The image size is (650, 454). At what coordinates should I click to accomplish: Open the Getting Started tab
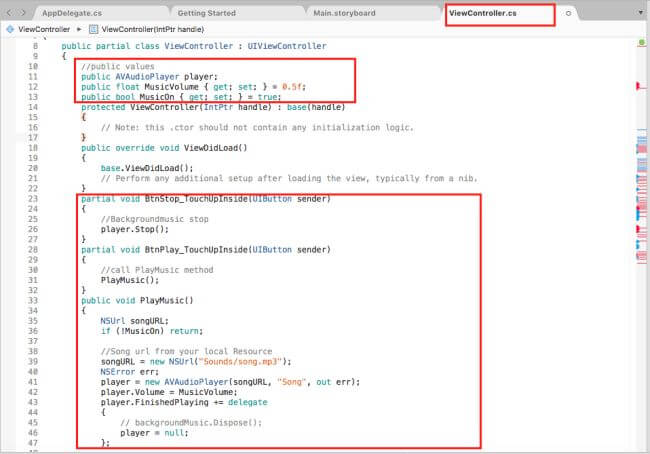(x=206, y=13)
